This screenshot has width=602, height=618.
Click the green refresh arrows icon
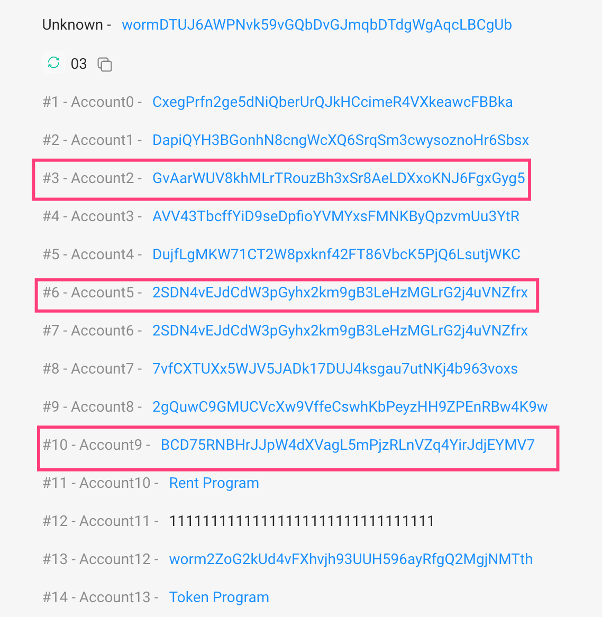pos(54,63)
